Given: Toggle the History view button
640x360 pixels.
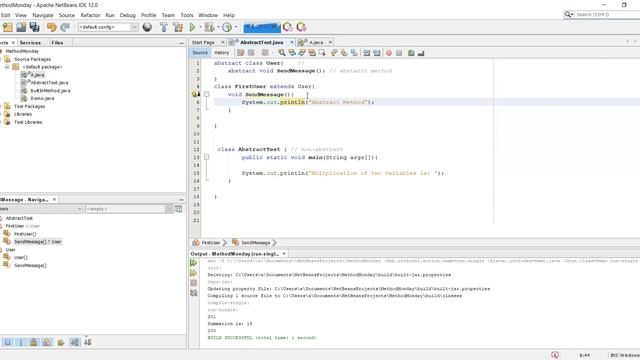Looking at the screenshot, I should click(222, 53).
